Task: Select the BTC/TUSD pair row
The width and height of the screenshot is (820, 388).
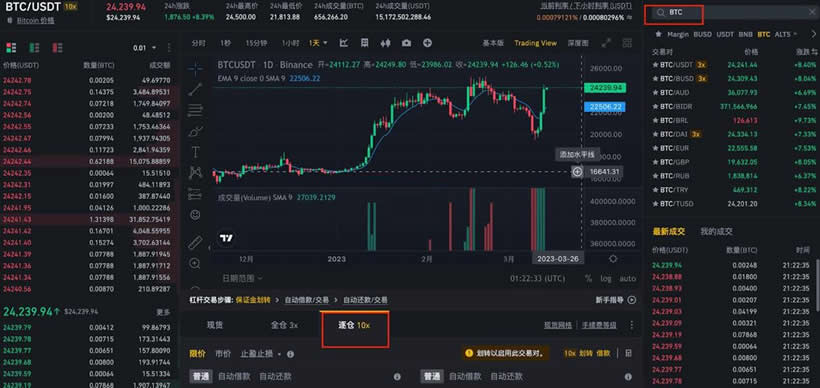Action: [735, 203]
